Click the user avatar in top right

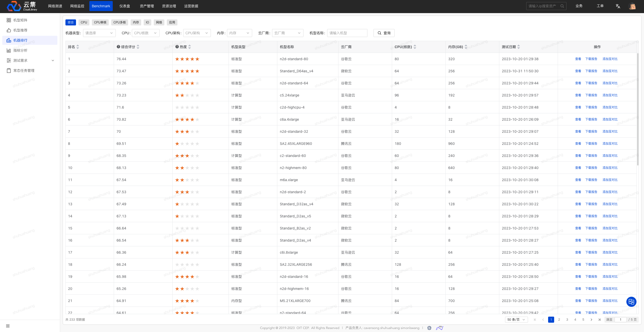632,6
